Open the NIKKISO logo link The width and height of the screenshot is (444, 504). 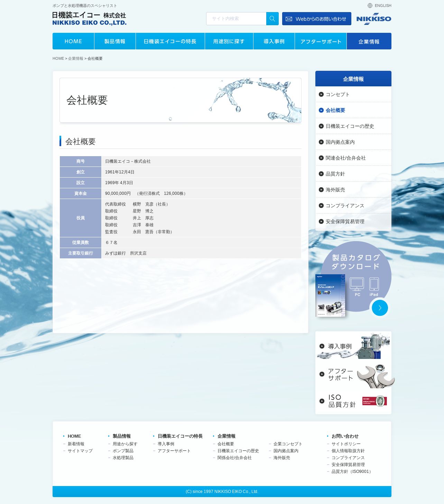click(374, 19)
